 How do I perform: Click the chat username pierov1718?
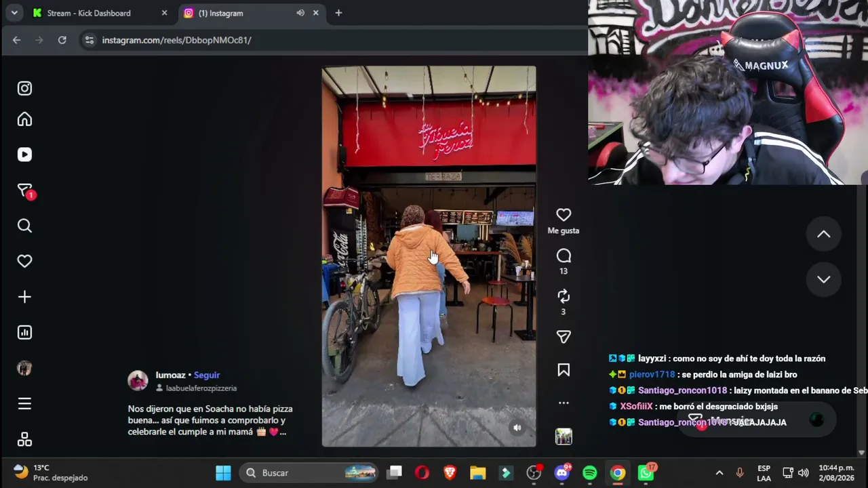coord(652,374)
